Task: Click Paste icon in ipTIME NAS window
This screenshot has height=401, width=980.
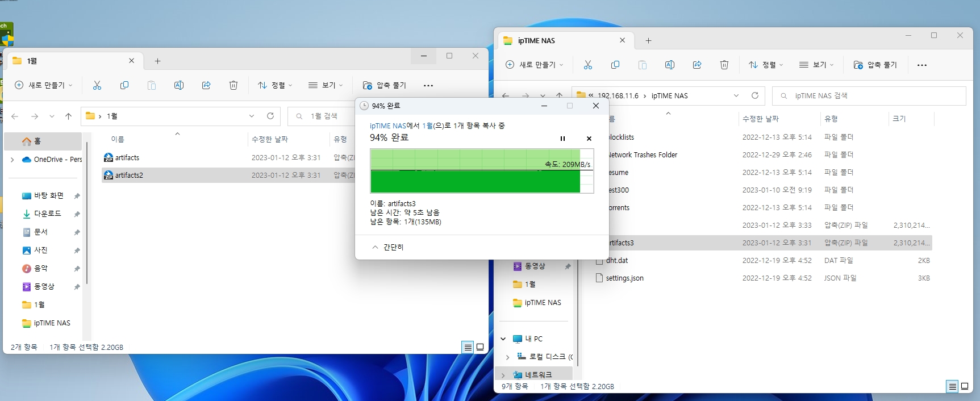Action: [x=643, y=65]
